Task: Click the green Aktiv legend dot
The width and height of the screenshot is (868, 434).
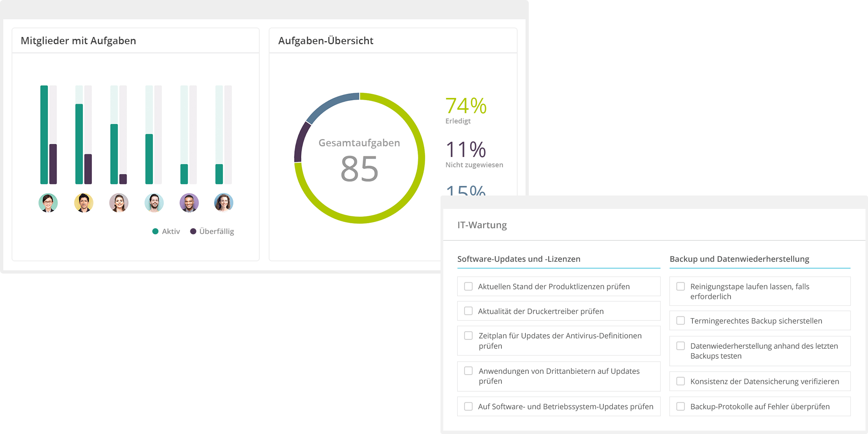Action: coord(155,231)
